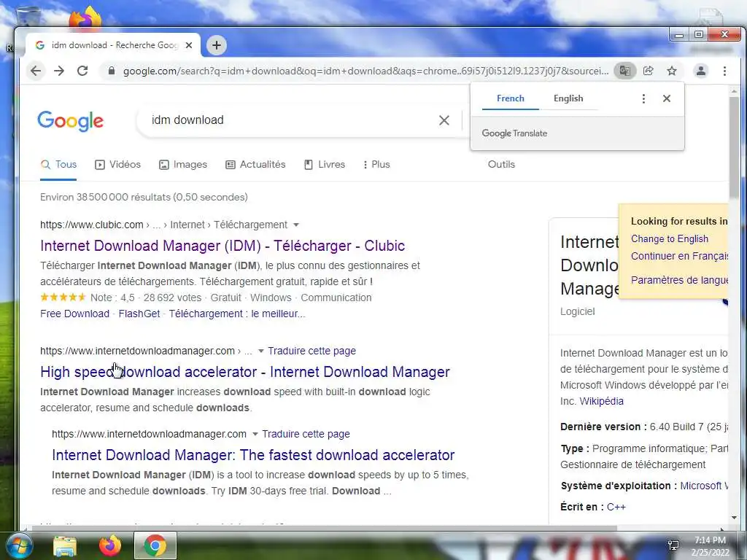
Task: Open The fastest download accelerator result
Action: click(253, 455)
